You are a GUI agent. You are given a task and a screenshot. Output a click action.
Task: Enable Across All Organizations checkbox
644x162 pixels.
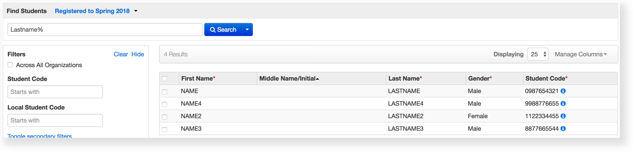10,65
